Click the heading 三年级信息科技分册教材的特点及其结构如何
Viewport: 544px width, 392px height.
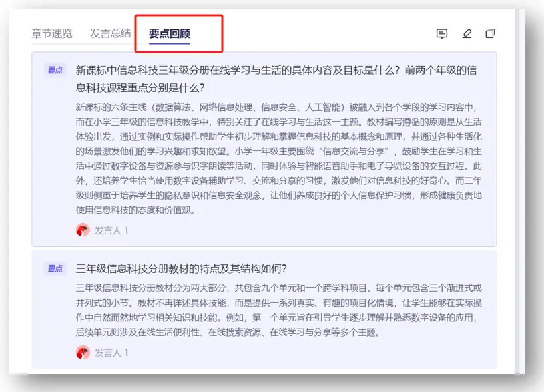pyautogui.click(x=182, y=268)
